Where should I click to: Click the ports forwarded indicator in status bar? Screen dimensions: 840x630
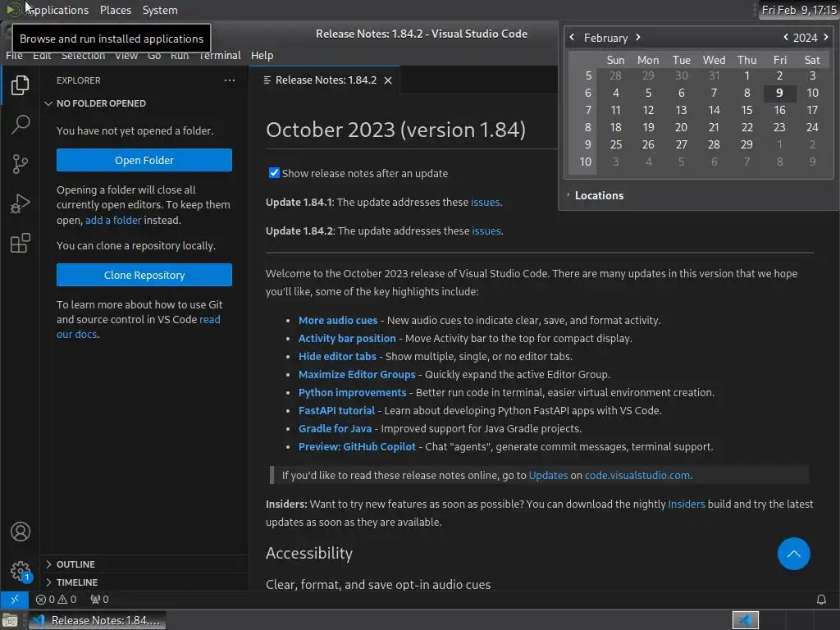pyautogui.click(x=99, y=599)
